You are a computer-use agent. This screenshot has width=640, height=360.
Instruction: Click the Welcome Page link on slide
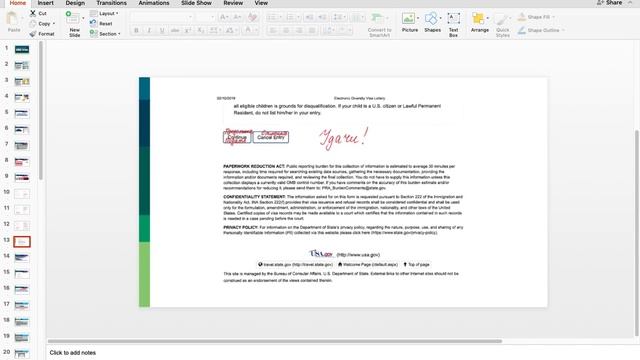click(368, 264)
